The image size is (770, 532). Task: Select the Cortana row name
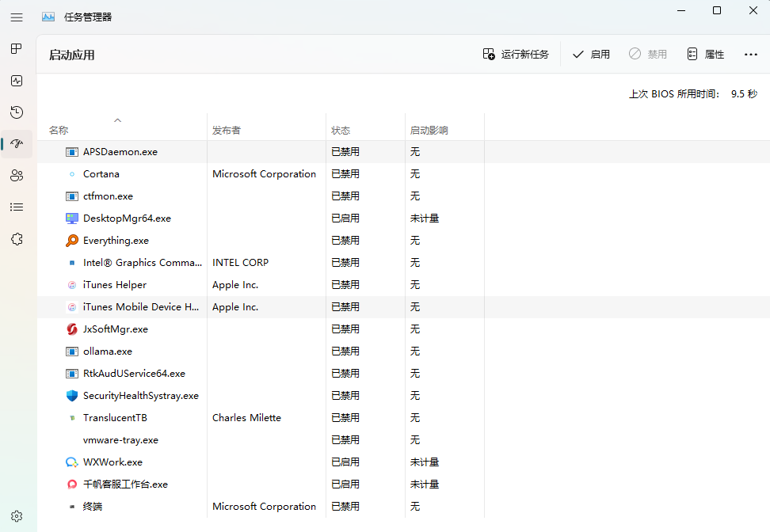[x=101, y=173]
